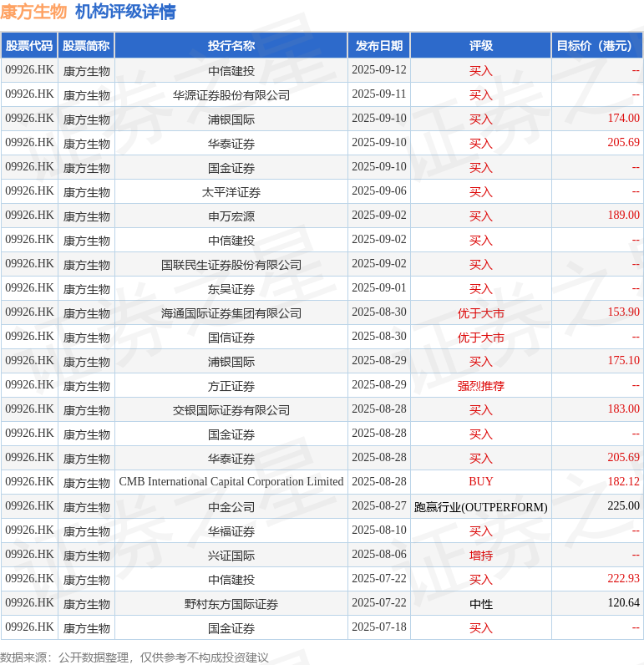Click 交银国际证券有限公司 bank name
Screen dimensions: 644x665
point(231,409)
